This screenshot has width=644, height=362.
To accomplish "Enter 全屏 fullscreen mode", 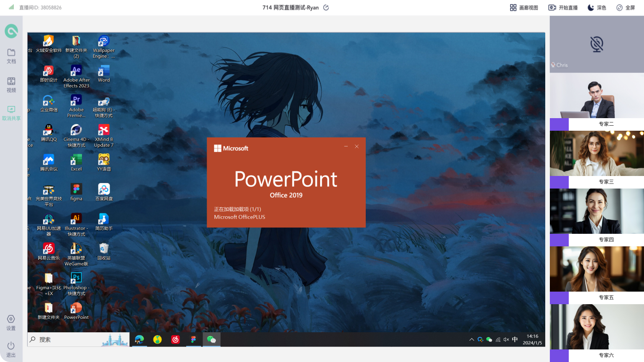I will pos(626,8).
